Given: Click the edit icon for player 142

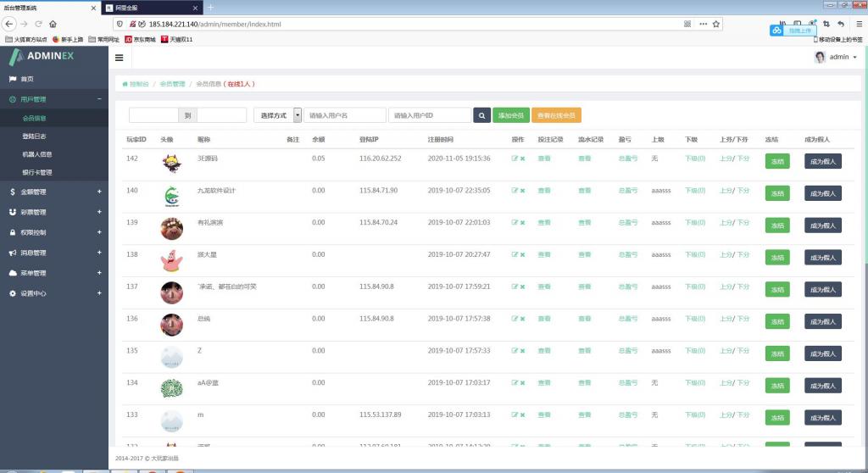Looking at the screenshot, I should tap(515, 159).
